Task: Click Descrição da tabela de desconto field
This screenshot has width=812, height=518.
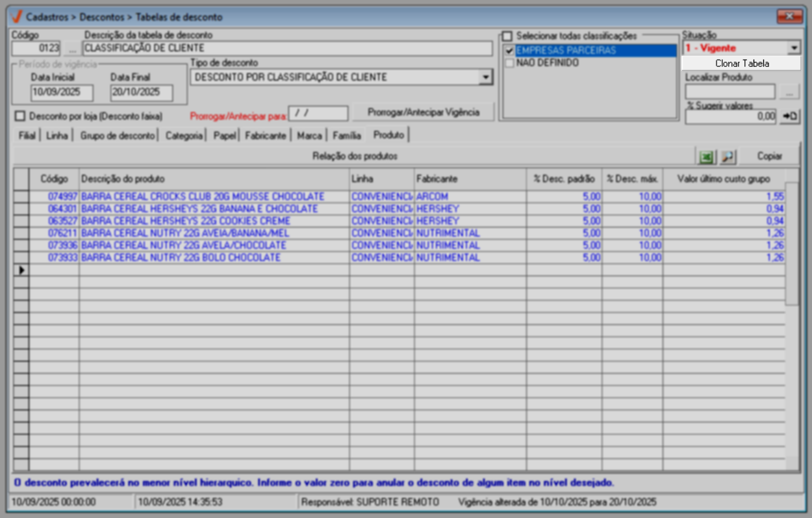Action: click(288, 48)
